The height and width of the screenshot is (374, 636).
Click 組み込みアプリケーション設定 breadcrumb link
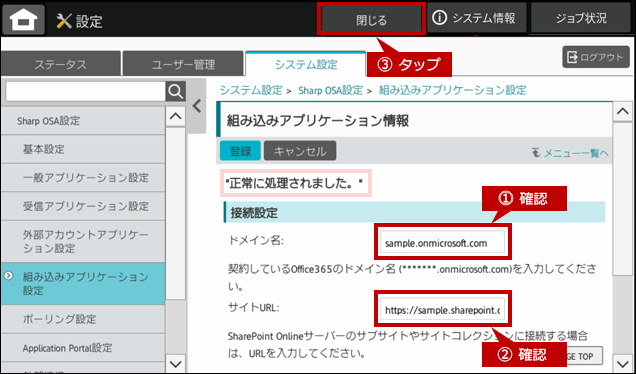pos(452,90)
